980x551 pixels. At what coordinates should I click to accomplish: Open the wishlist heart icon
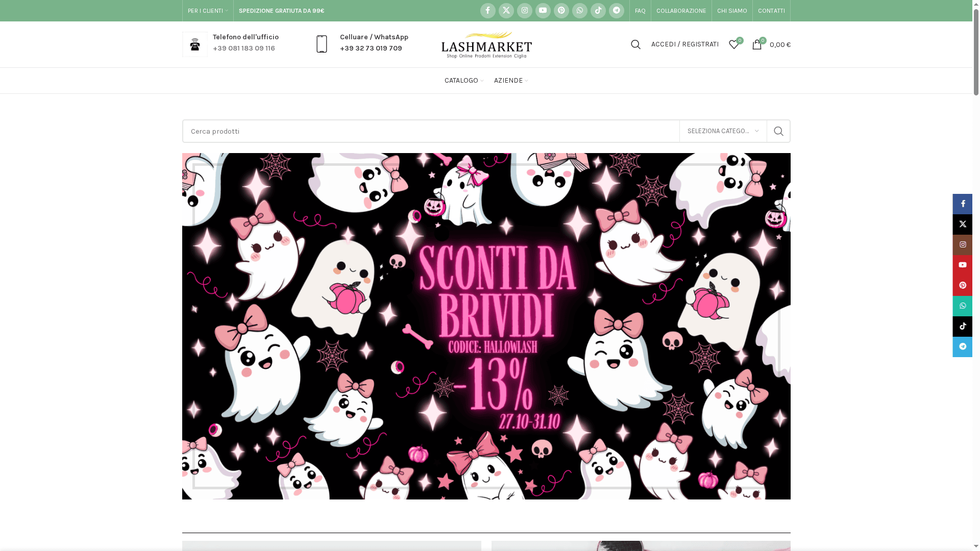click(x=733, y=45)
